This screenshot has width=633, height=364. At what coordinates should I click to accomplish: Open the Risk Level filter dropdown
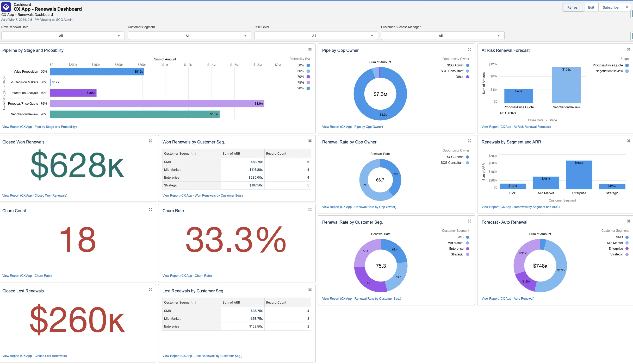point(316,36)
